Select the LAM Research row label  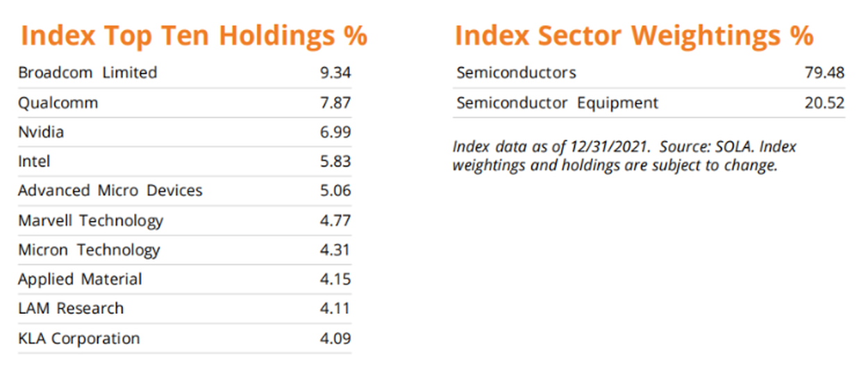71,309
